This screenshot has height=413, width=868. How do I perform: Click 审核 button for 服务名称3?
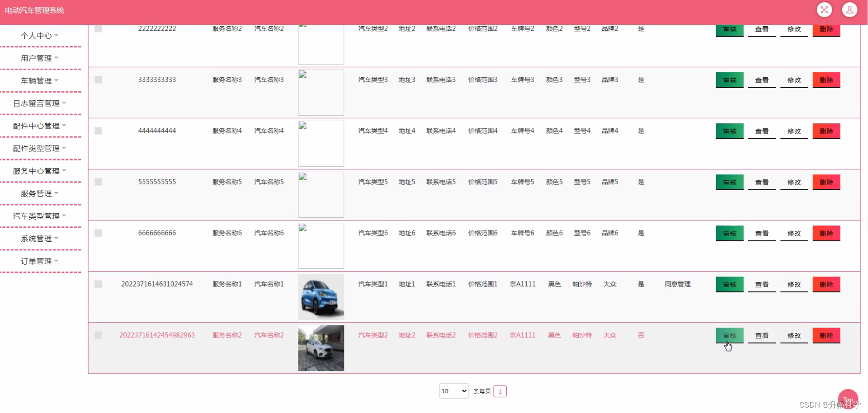[x=729, y=80]
